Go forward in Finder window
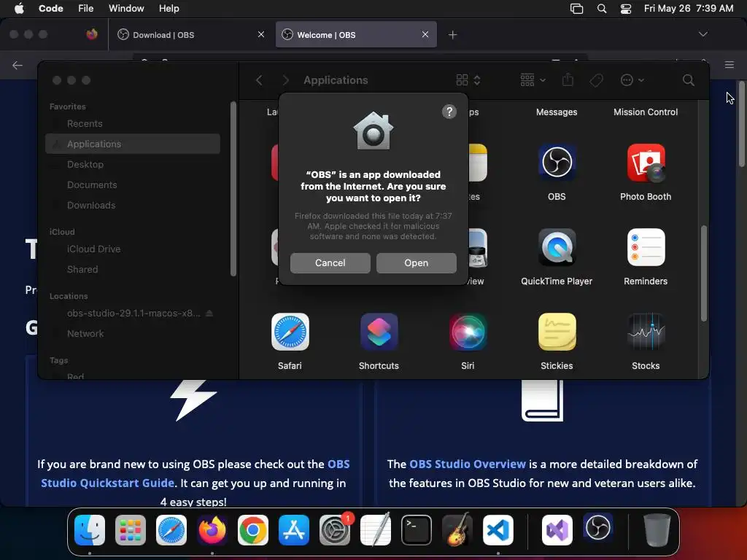 (285, 80)
